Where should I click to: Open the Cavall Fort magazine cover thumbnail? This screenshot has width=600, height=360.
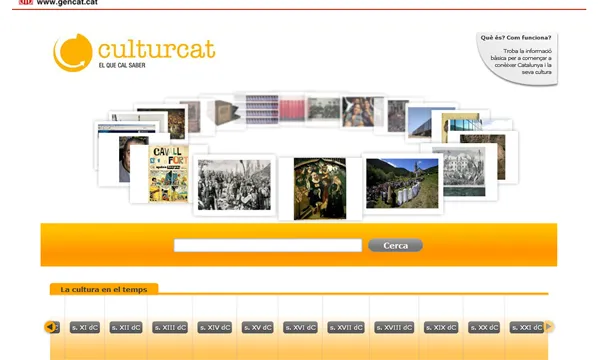tap(168, 174)
